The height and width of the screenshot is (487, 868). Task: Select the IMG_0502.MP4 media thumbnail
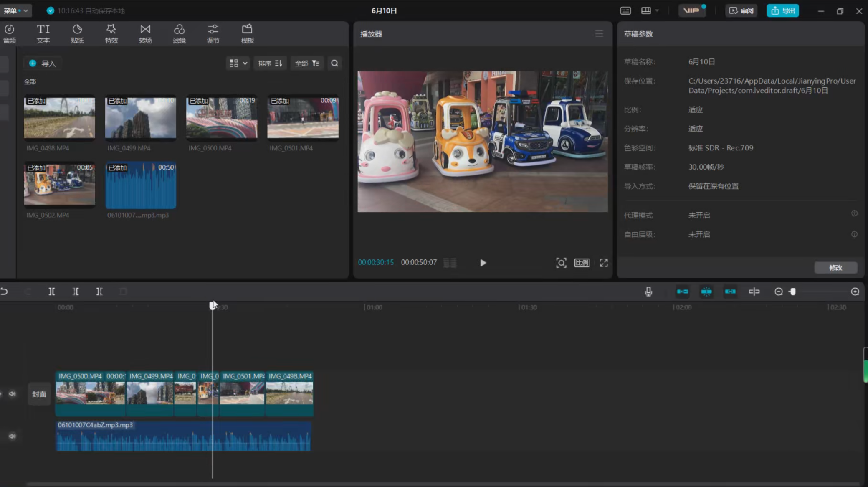point(59,184)
